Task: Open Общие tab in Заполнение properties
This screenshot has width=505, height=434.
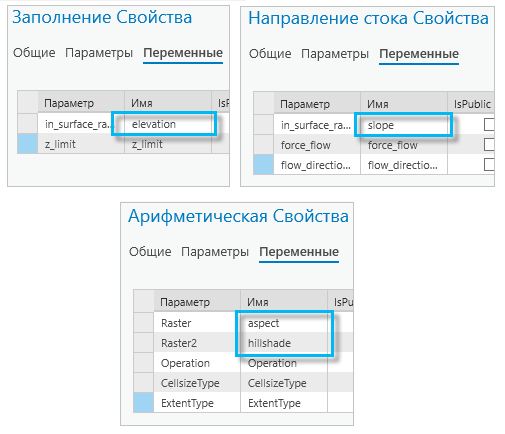Action: [x=34, y=53]
